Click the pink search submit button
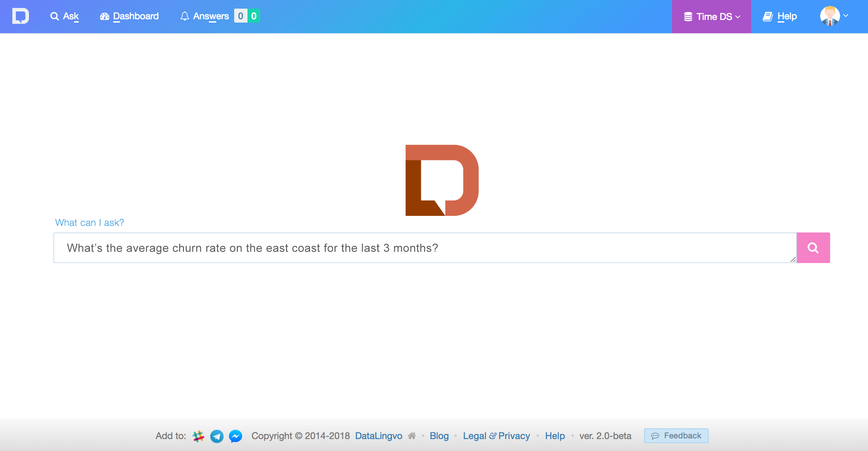The width and height of the screenshot is (868, 451). [813, 248]
